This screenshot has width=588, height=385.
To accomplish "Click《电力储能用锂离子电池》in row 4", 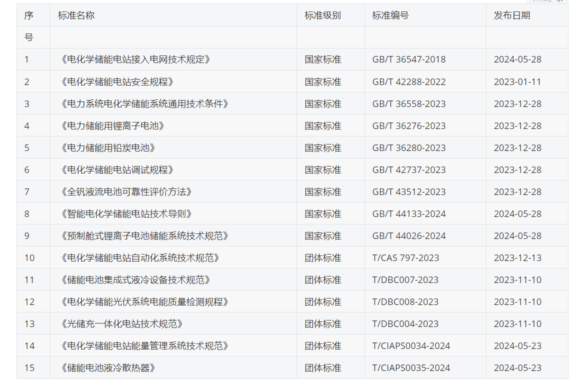I will coord(112,125).
